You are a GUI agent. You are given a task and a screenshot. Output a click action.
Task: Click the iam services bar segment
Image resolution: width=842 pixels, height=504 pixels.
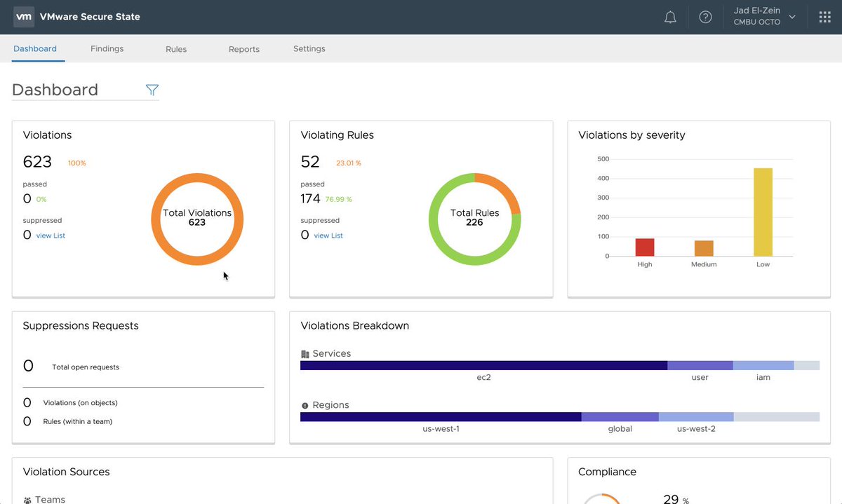[763, 365]
